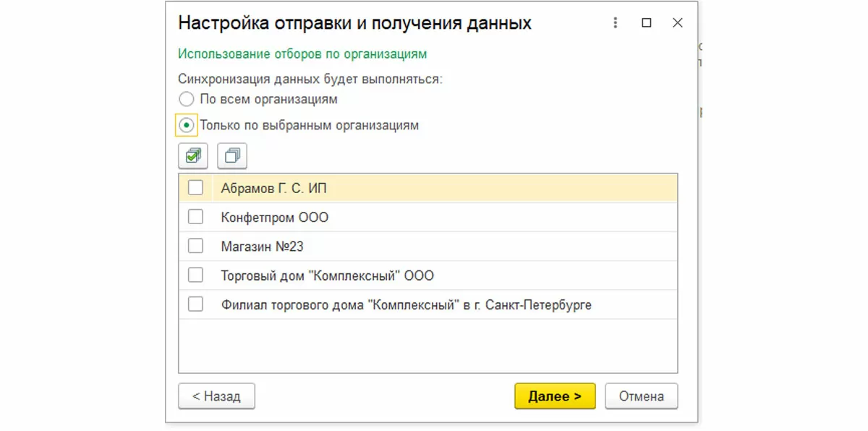Enable the 'Конфетпром ООО' checkbox
The image size is (868, 431).
[195, 217]
